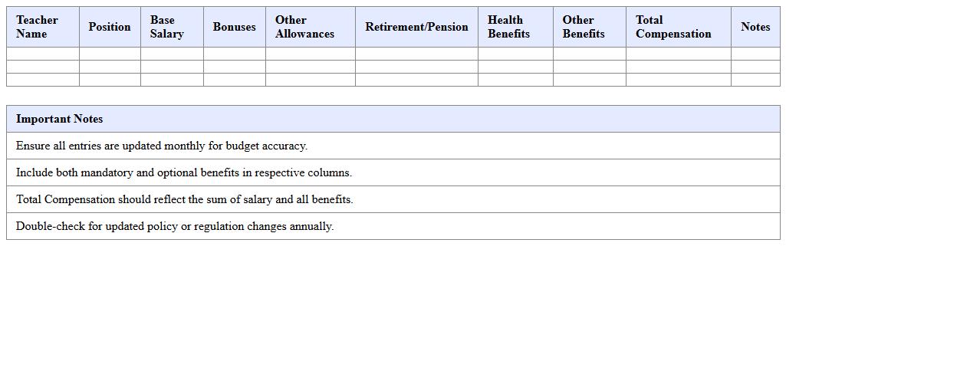
Task: Click first empty cell under Teacher Name
Action: pos(42,54)
